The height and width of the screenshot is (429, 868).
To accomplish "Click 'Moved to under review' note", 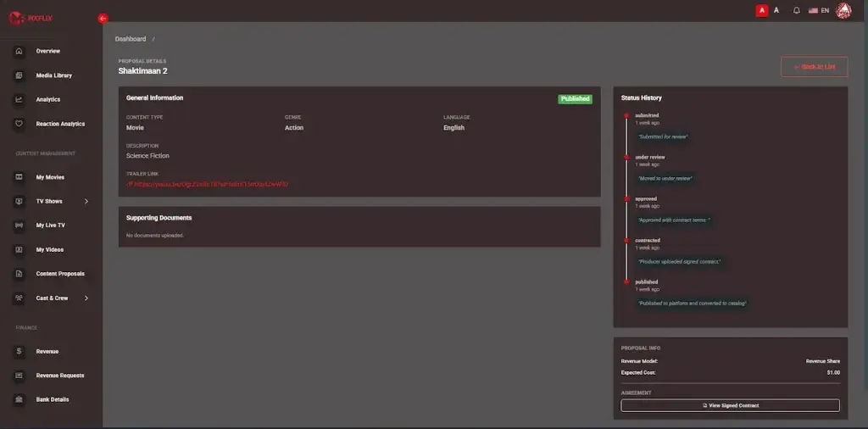I will coord(665,178).
